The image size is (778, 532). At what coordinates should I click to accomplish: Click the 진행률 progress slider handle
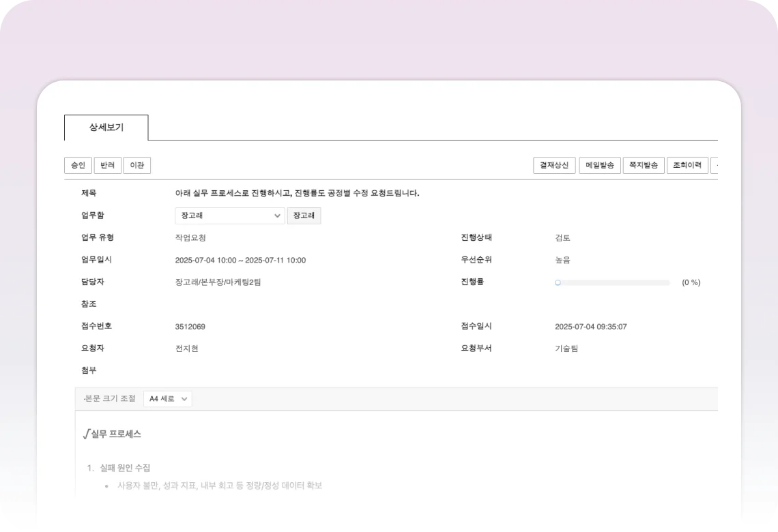[x=558, y=282]
